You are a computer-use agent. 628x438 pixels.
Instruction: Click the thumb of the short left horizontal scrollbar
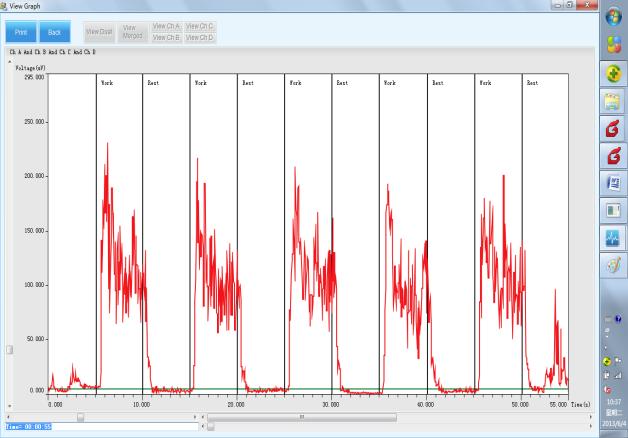tap(81, 417)
